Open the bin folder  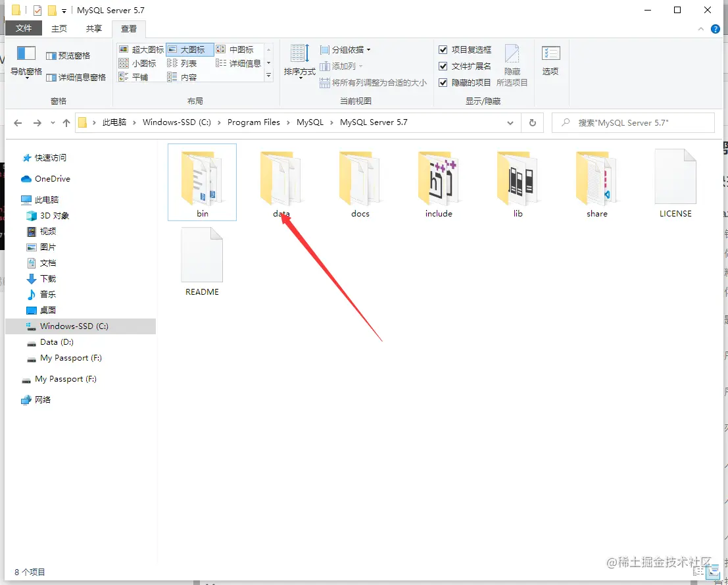click(202, 178)
